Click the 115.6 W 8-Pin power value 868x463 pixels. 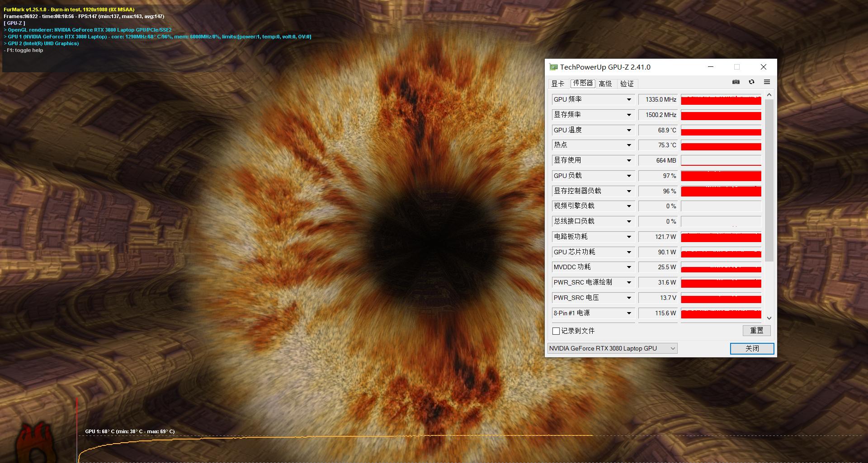[x=658, y=313]
